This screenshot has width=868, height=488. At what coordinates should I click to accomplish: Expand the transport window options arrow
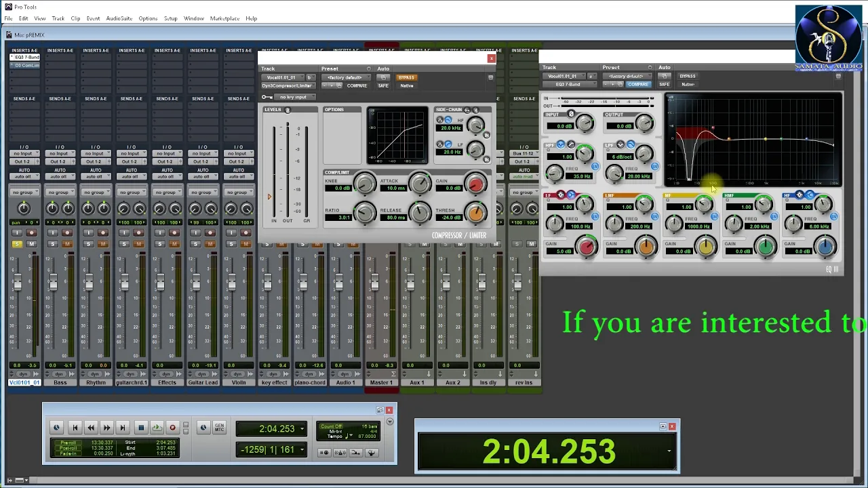(x=389, y=422)
